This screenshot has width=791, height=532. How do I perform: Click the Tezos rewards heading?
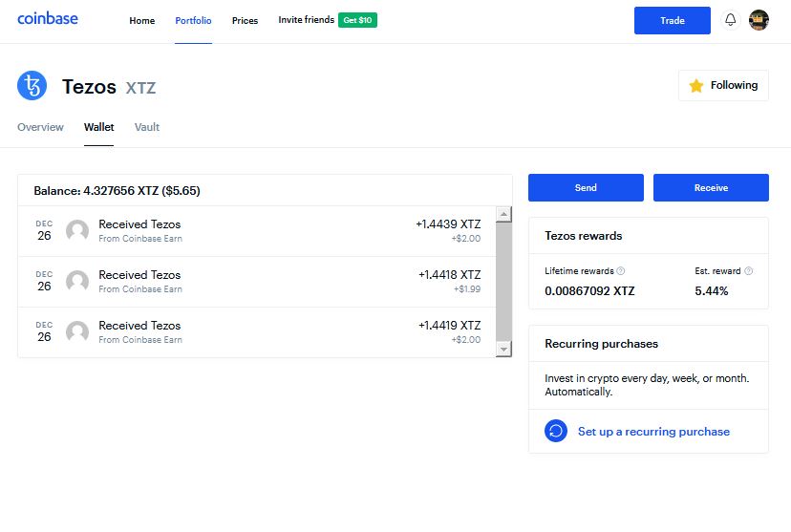click(583, 236)
